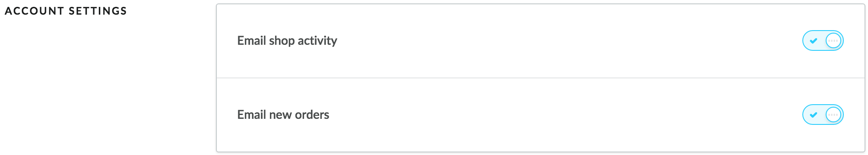Click the round knob of new orders toggle
This screenshot has height=155, width=868.
(833, 115)
